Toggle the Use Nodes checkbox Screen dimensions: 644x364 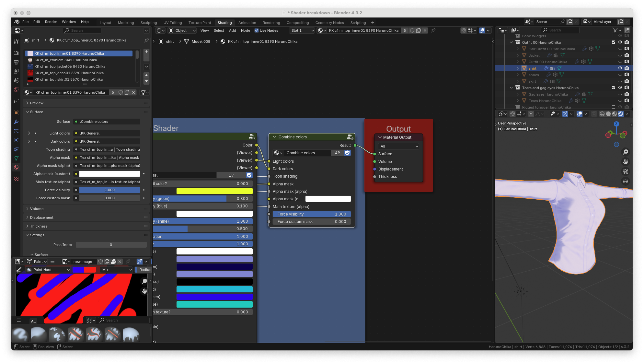click(x=257, y=30)
